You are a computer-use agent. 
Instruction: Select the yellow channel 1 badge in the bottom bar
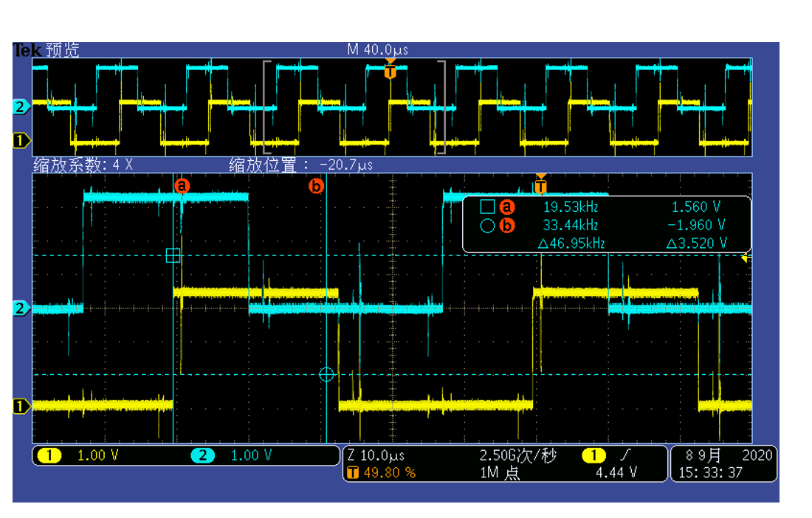click(49, 456)
